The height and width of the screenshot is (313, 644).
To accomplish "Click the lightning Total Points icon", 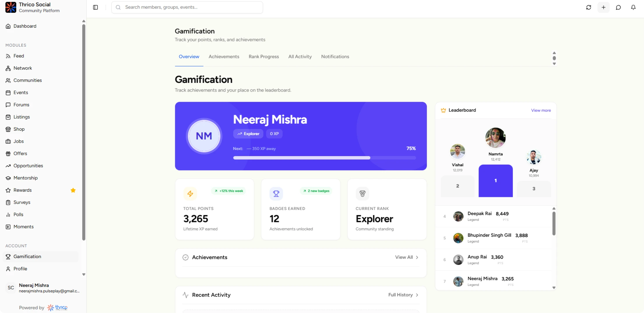I will (190, 194).
